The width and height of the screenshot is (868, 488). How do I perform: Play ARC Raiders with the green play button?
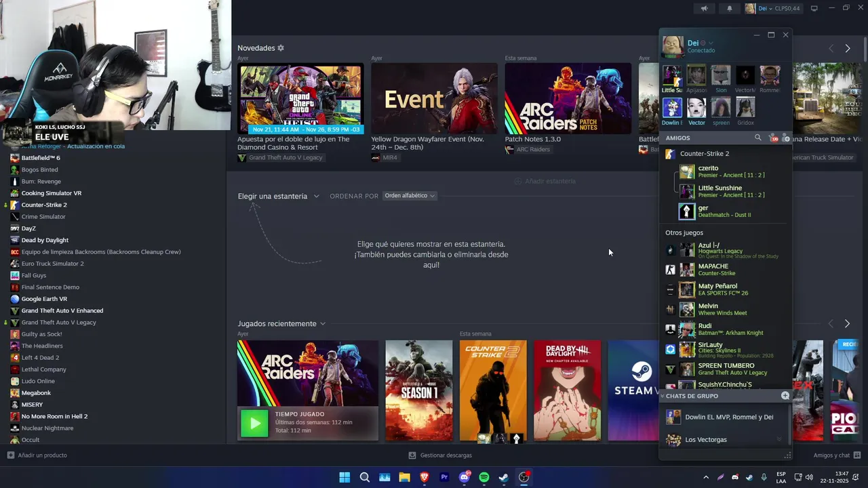tap(255, 424)
